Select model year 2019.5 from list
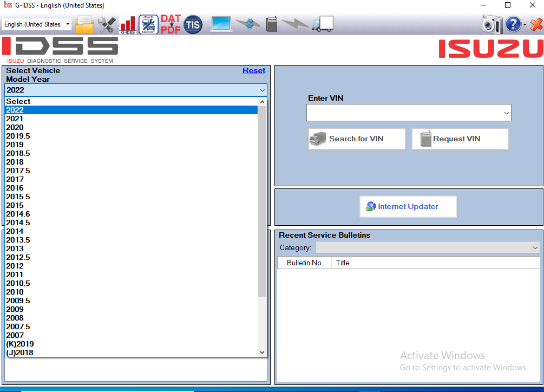Image resolution: width=544 pixels, height=392 pixels. click(18, 136)
